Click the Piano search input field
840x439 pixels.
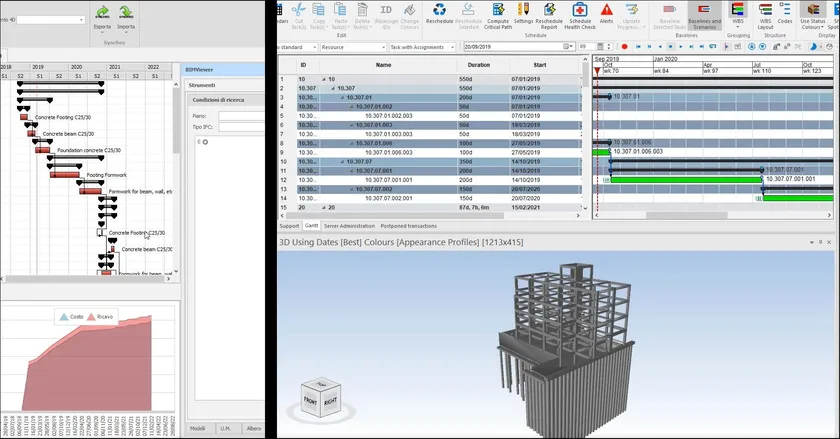click(x=240, y=116)
